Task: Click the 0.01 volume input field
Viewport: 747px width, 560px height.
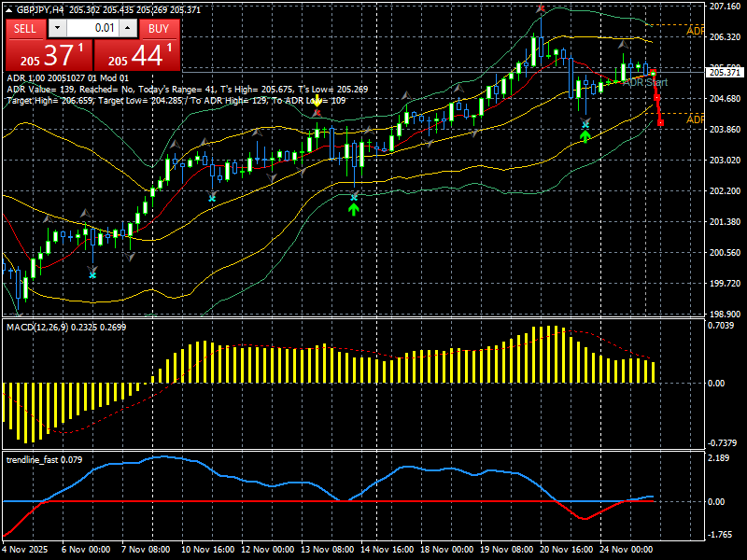Action: 92,28
